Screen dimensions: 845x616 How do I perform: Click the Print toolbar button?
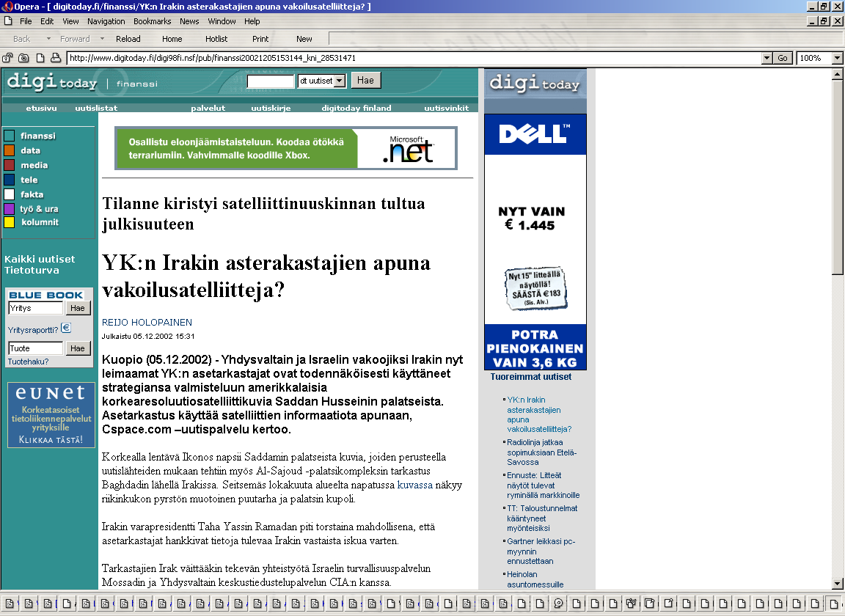click(x=260, y=39)
